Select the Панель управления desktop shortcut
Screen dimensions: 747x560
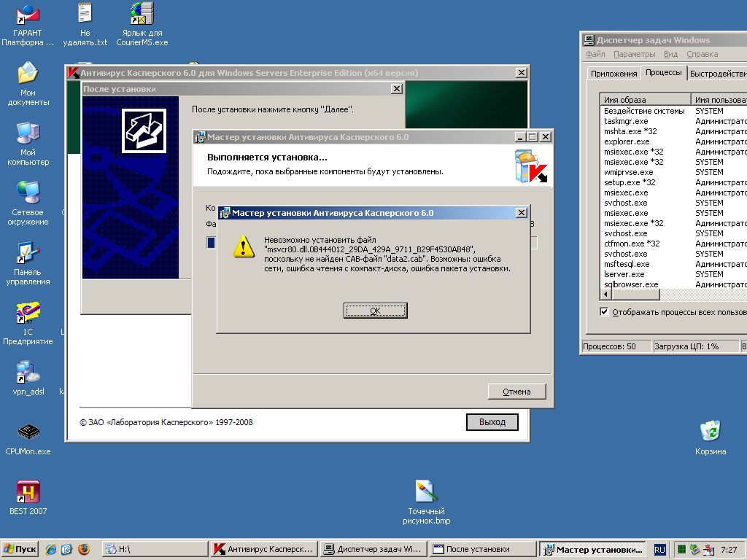pyautogui.click(x=28, y=263)
